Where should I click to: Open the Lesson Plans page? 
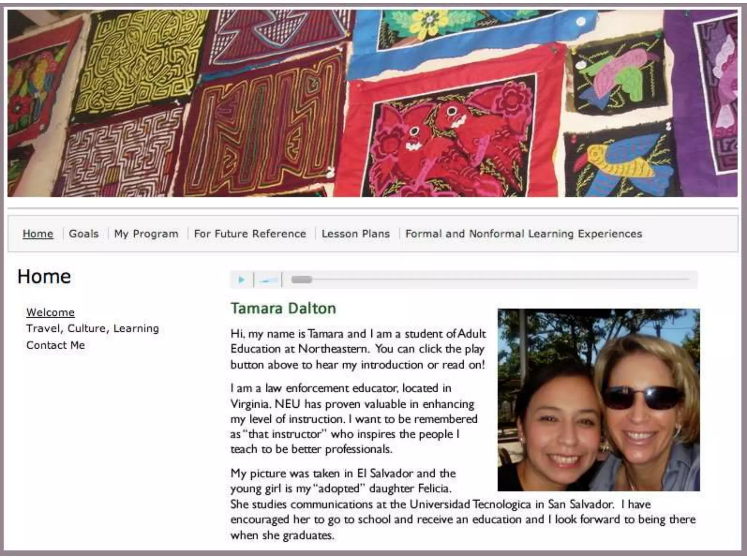click(356, 234)
